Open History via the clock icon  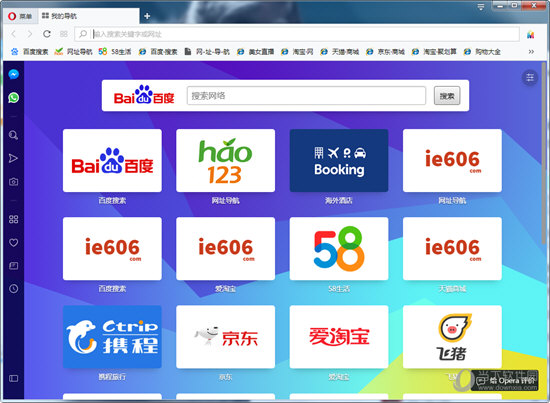coord(13,289)
